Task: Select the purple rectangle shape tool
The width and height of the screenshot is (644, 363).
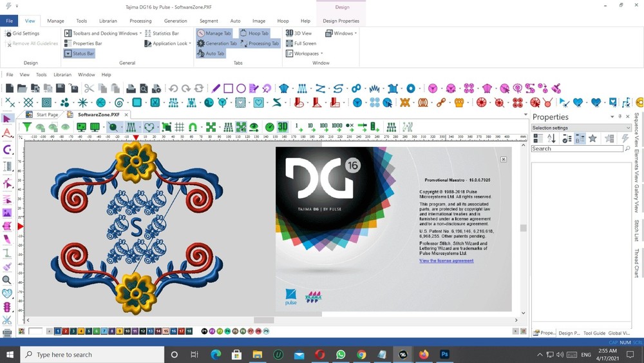Action: (x=229, y=88)
